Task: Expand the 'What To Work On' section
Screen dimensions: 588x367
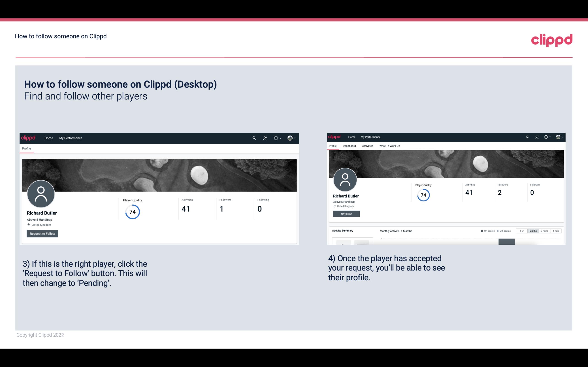Action: [x=389, y=146]
